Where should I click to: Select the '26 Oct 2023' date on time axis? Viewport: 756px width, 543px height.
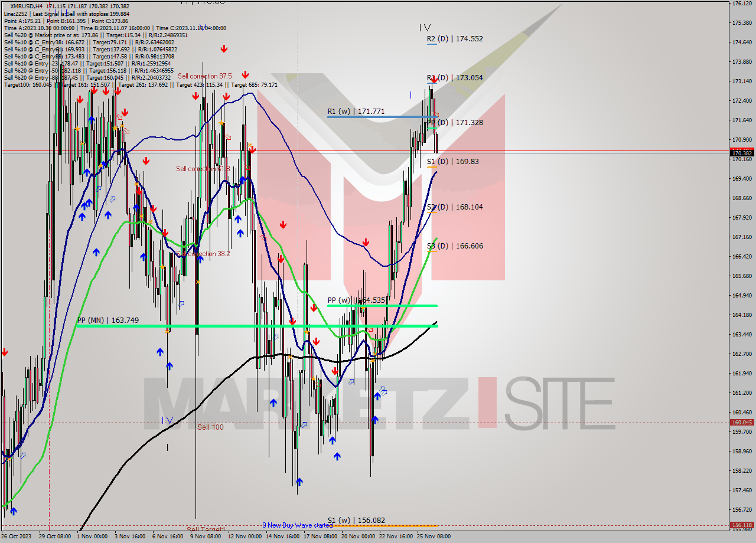[17, 537]
